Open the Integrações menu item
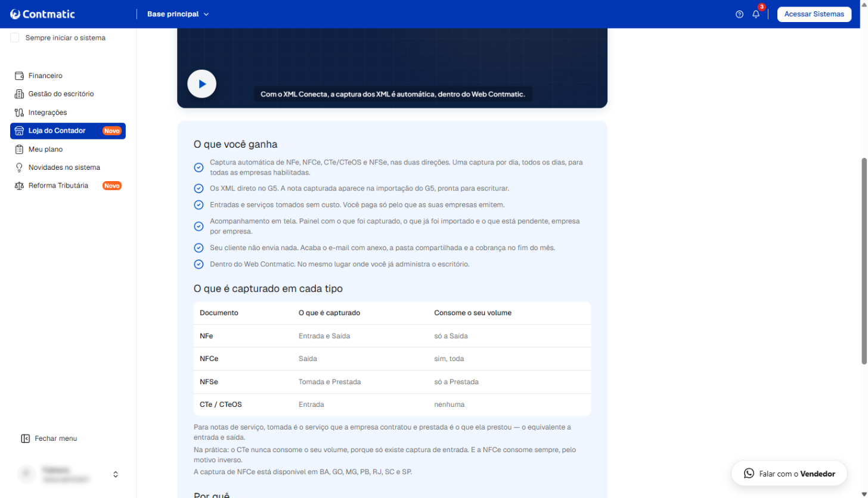This screenshot has width=868, height=498. [68, 113]
